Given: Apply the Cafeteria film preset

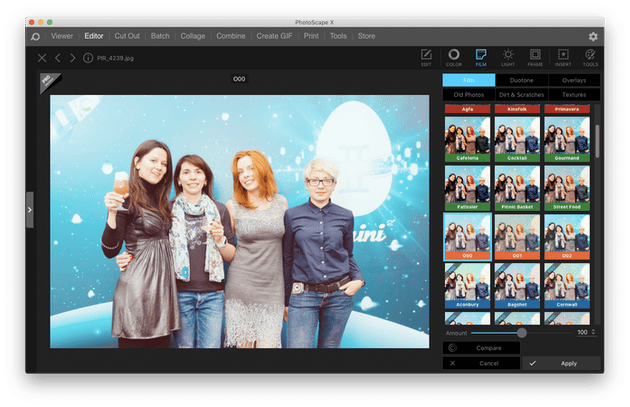Looking at the screenshot, I should [x=467, y=139].
